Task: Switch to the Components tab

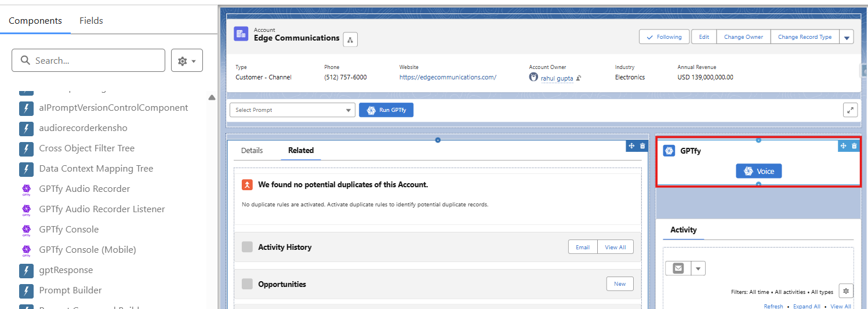Action: [x=35, y=20]
